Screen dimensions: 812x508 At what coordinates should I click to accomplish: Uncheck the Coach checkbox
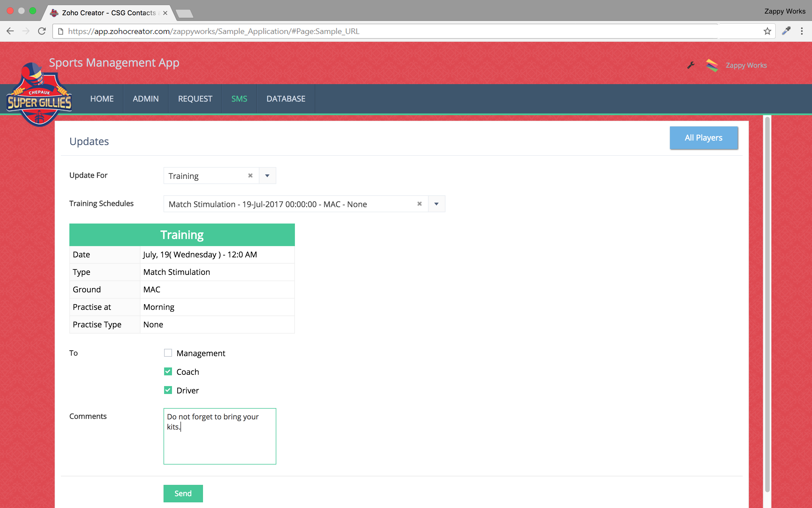[168, 371]
